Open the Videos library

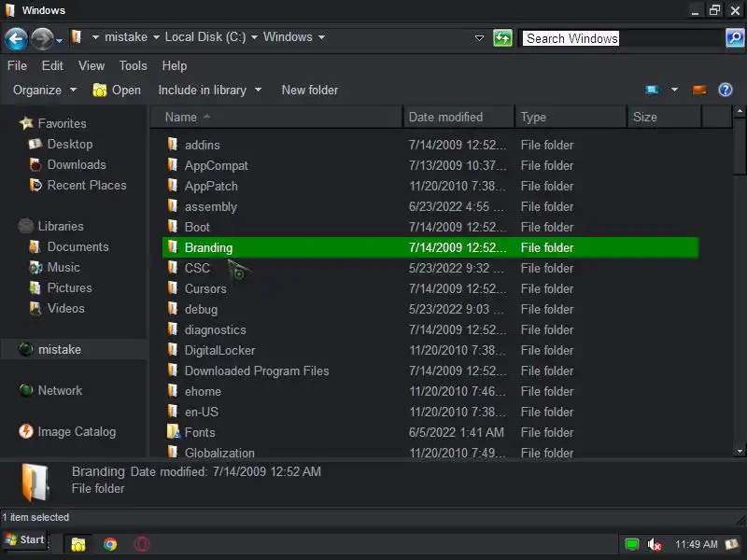(x=65, y=308)
